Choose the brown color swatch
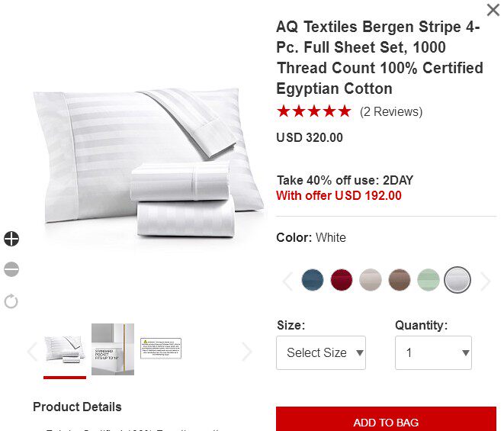 pos(400,280)
